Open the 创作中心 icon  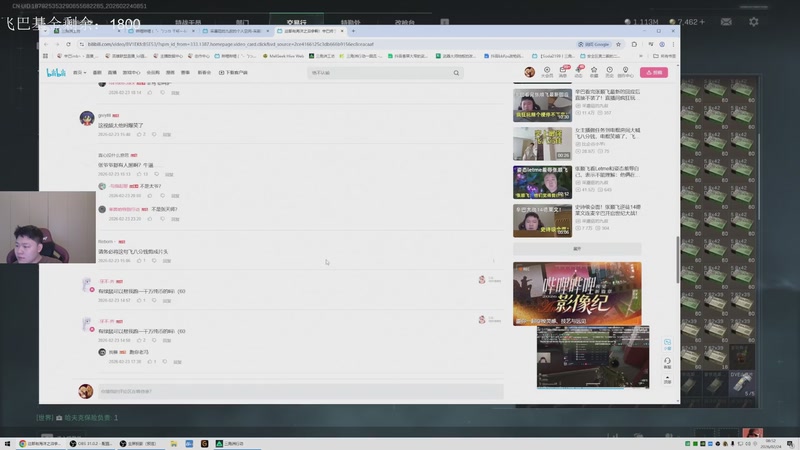[626, 72]
